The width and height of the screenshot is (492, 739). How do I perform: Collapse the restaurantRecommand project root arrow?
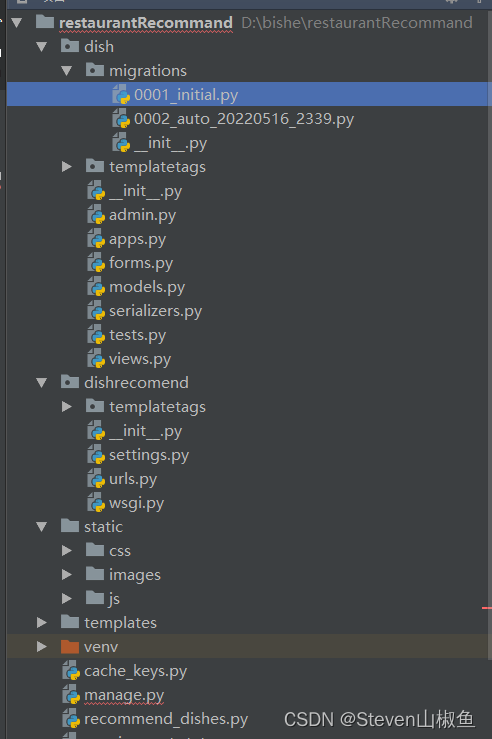pyautogui.click(x=17, y=22)
